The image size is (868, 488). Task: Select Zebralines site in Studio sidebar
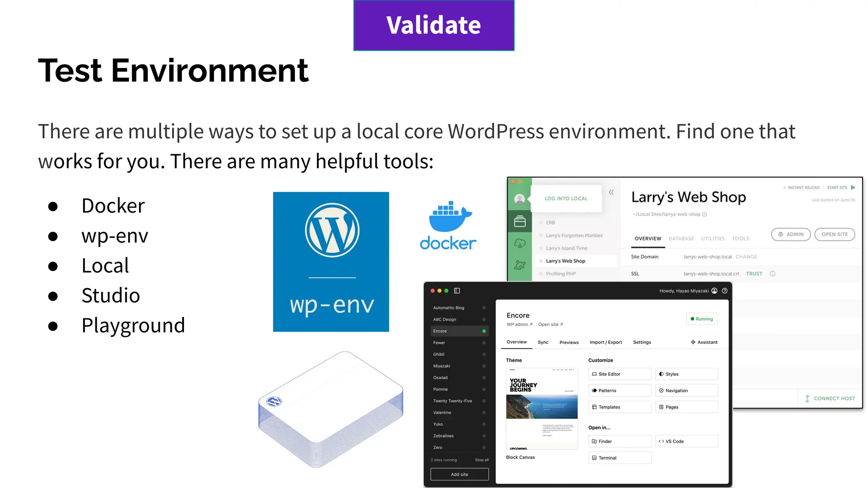(x=459, y=436)
